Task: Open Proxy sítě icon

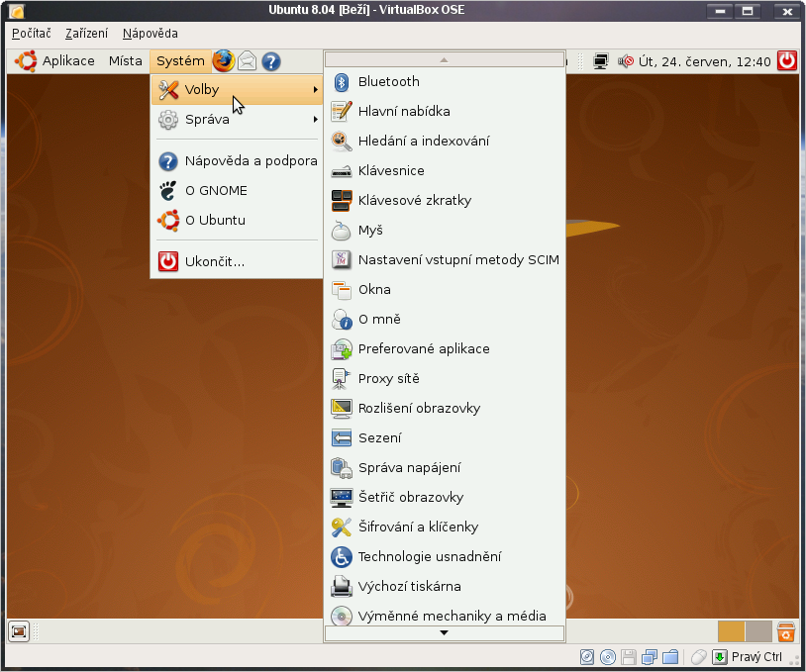Action: coord(341,379)
